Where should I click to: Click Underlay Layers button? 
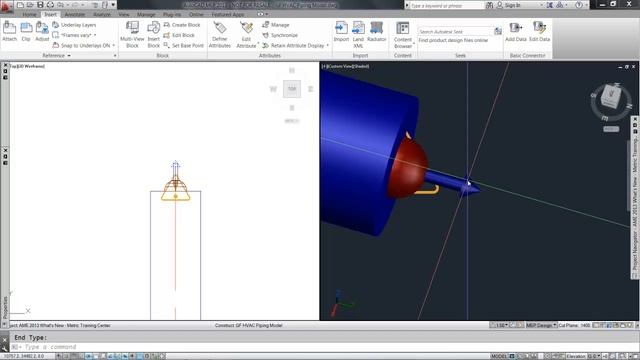coord(74,25)
